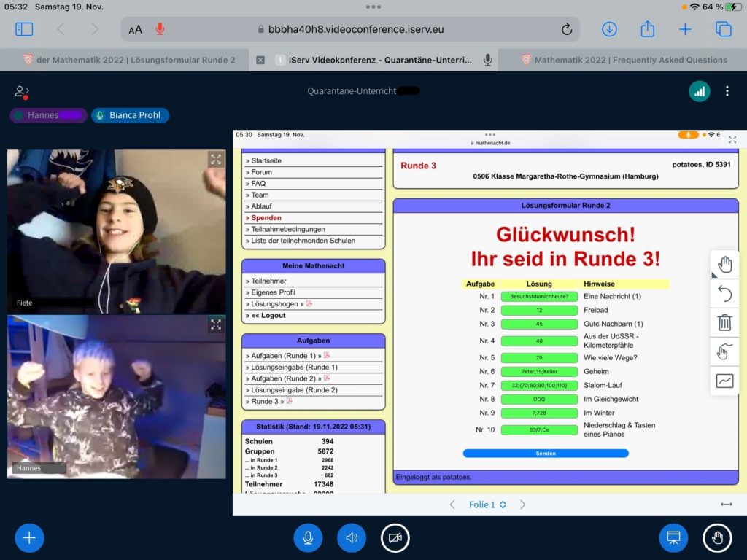Open the Forum link
Screen dimensions: 747x560
[261, 172]
